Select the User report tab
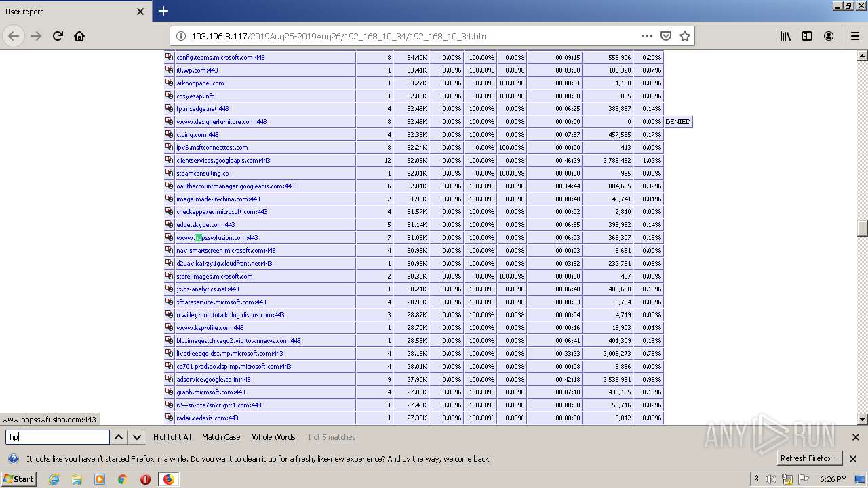Viewport: 868px width, 488px height. click(75, 12)
